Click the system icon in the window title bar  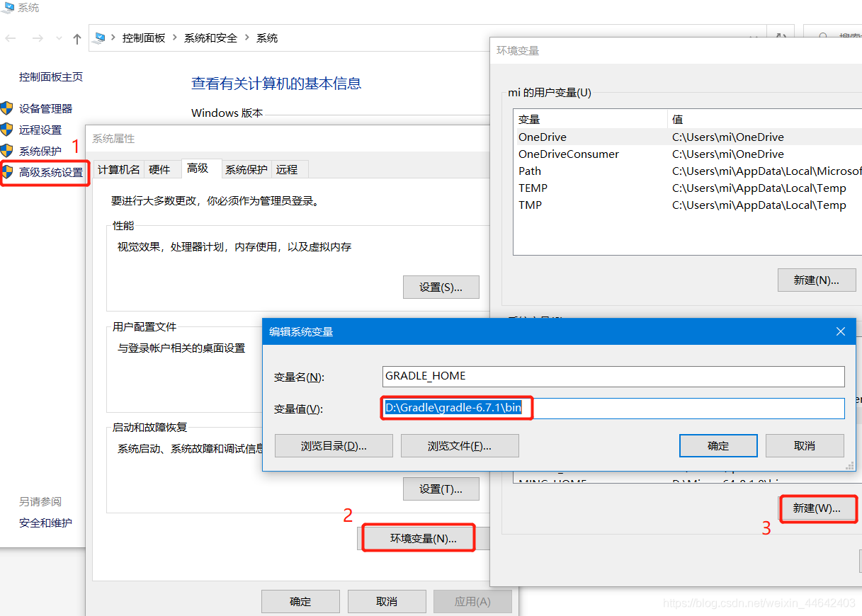[x=7, y=8]
